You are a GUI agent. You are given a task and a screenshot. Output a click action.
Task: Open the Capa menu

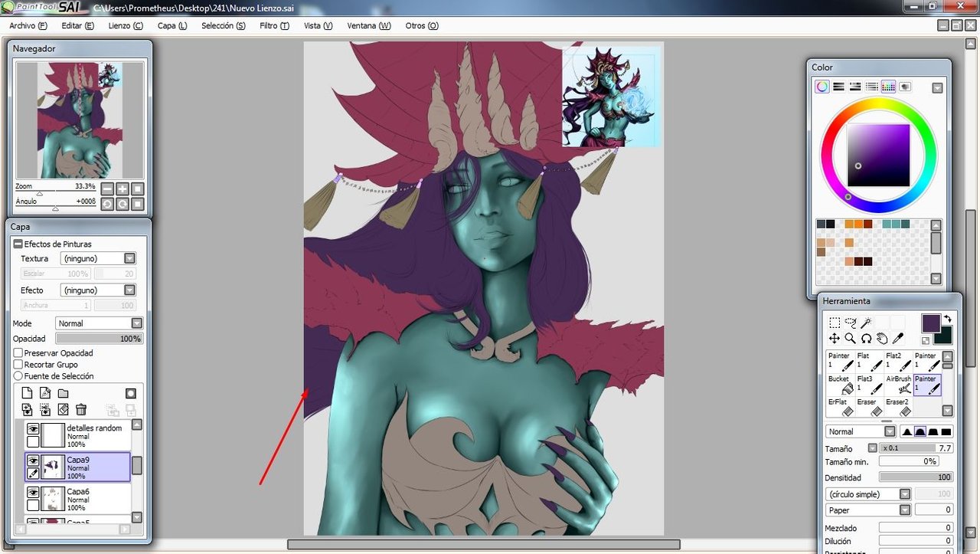[x=172, y=25]
